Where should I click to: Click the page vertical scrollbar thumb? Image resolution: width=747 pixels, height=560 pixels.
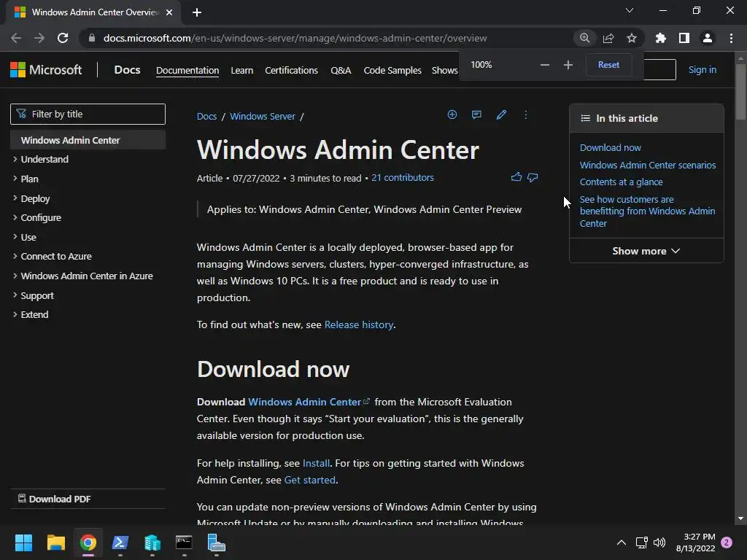tap(740, 91)
